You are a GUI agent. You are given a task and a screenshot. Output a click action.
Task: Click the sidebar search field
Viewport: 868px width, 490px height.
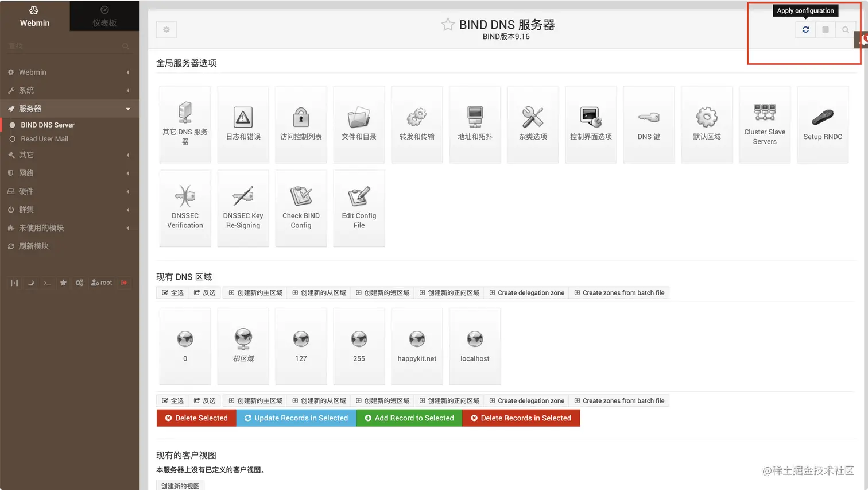[x=69, y=46]
